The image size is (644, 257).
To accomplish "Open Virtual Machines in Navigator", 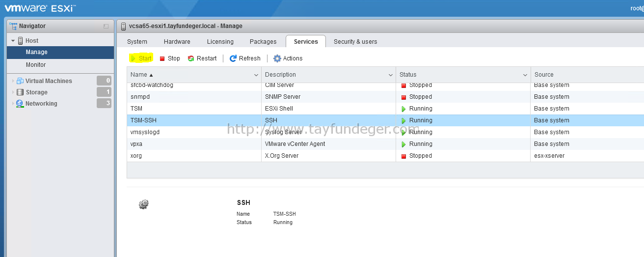I will pyautogui.click(x=49, y=81).
